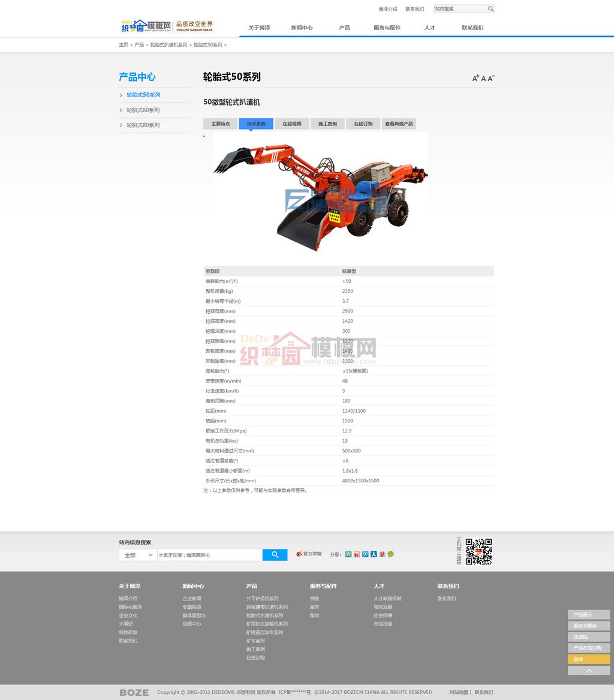
Task: Open the 产品 main navigation menu
Action: (344, 28)
